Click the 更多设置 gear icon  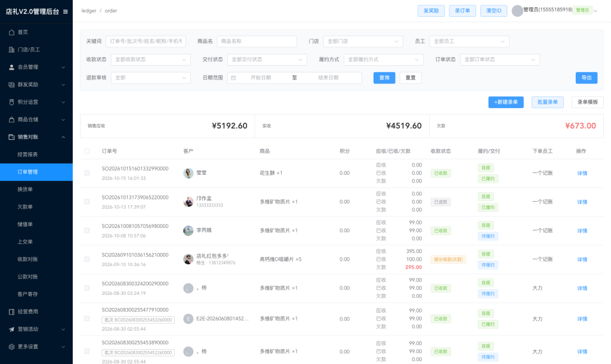(x=12, y=347)
